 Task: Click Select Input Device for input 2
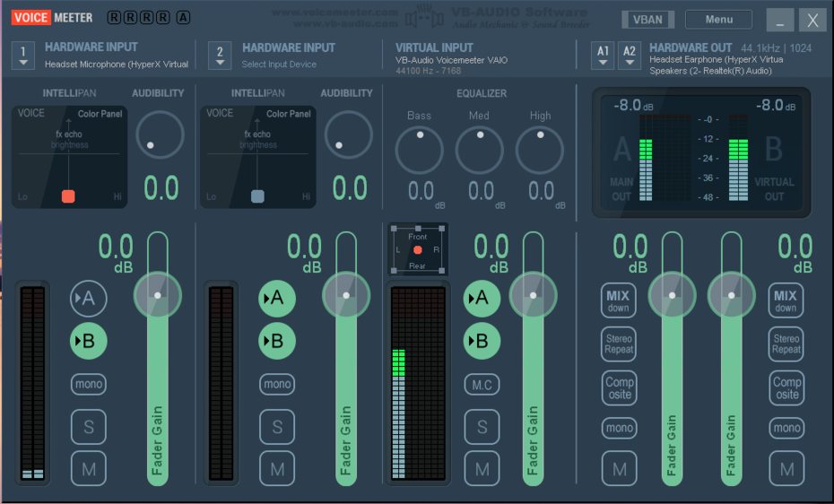pos(279,65)
